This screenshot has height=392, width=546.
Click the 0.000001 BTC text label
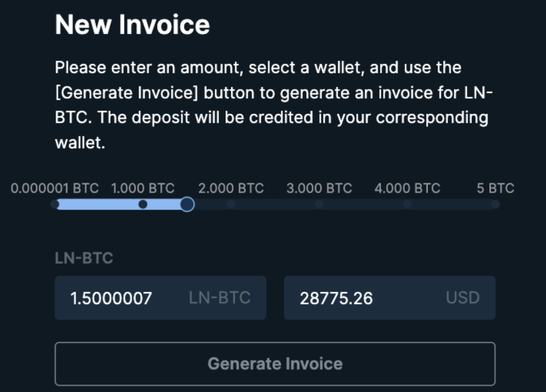coord(54,188)
